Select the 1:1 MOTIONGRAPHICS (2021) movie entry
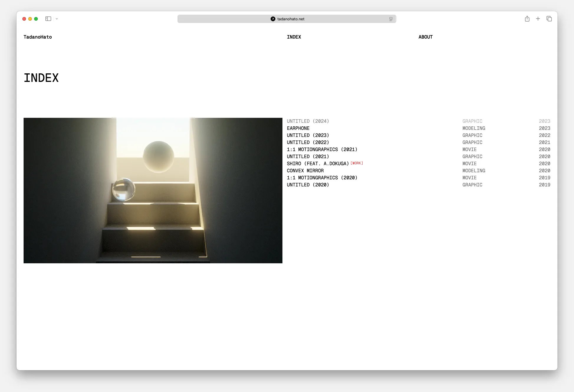The width and height of the screenshot is (574, 392). 322,149
